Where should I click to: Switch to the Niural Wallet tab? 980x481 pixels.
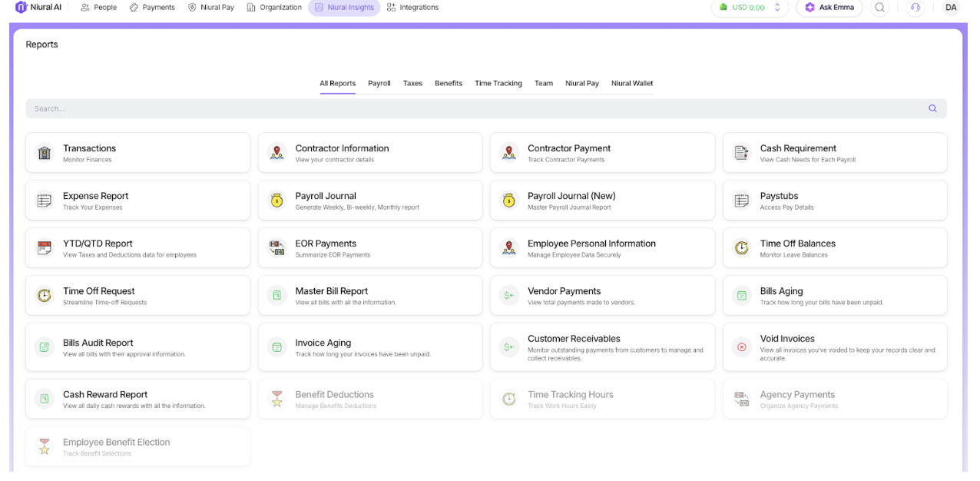[632, 83]
